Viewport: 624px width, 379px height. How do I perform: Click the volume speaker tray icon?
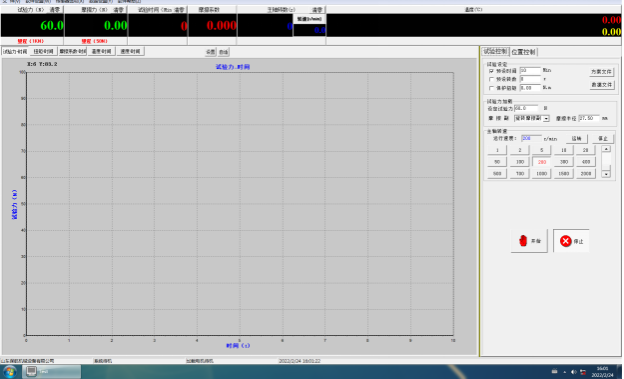coord(573,372)
